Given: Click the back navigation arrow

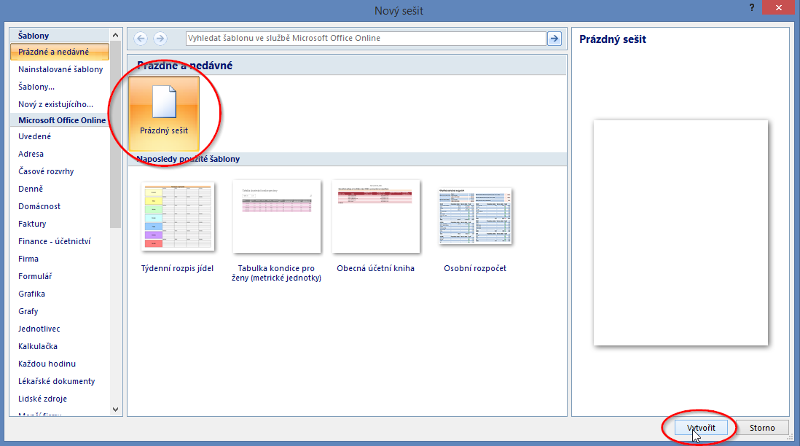Looking at the screenshot, I should pos(140,38).
